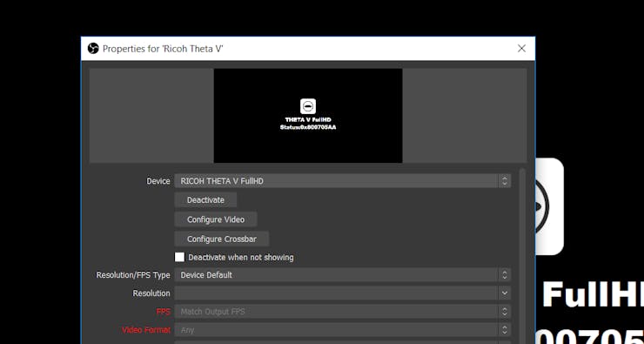
Task: Click inside the Resolution input field
Action: pyautogui.click(x=337, y=293)
